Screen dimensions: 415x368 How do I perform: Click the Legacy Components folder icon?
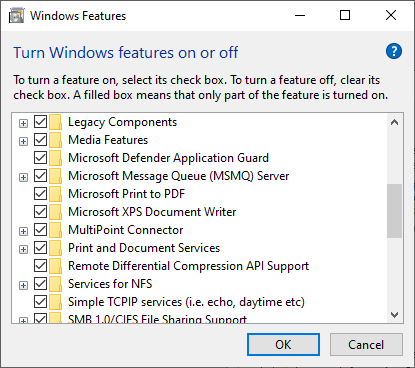[55, 122]
